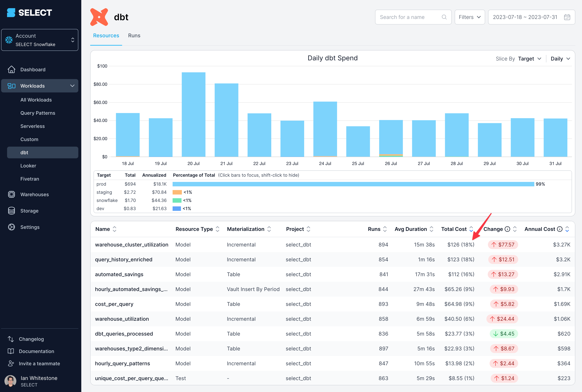
Task: Click the Warehouses icon in sidebar
Action: [12, 194]
